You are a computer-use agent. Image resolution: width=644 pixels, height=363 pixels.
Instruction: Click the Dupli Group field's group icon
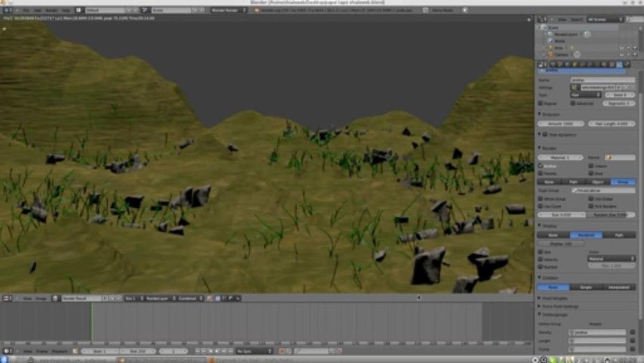click(x=575, y=191)
